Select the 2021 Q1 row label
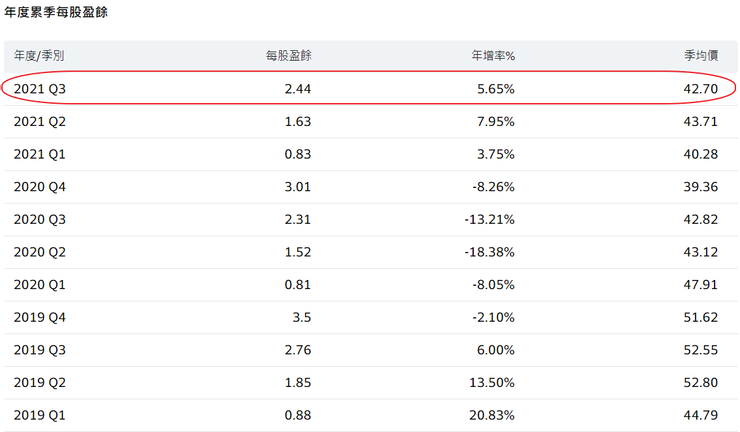The height and width of the screenshot is (432, 740). (40, 154)
